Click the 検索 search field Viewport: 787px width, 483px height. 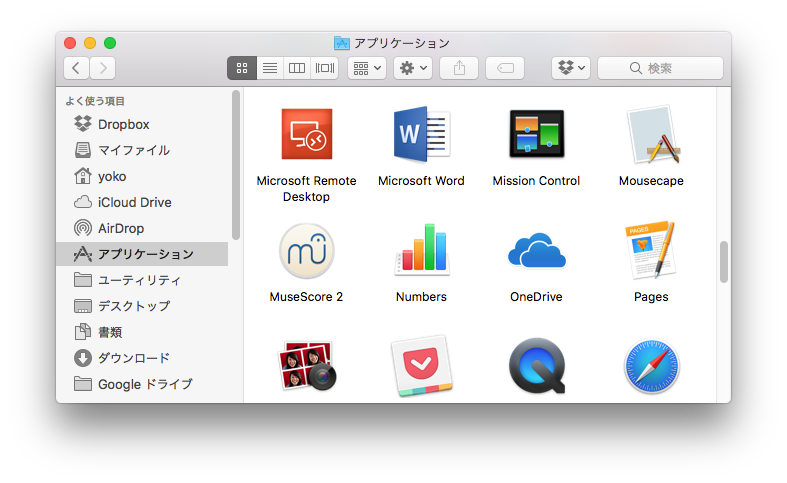pyautogui.click(x=660, y=68)
